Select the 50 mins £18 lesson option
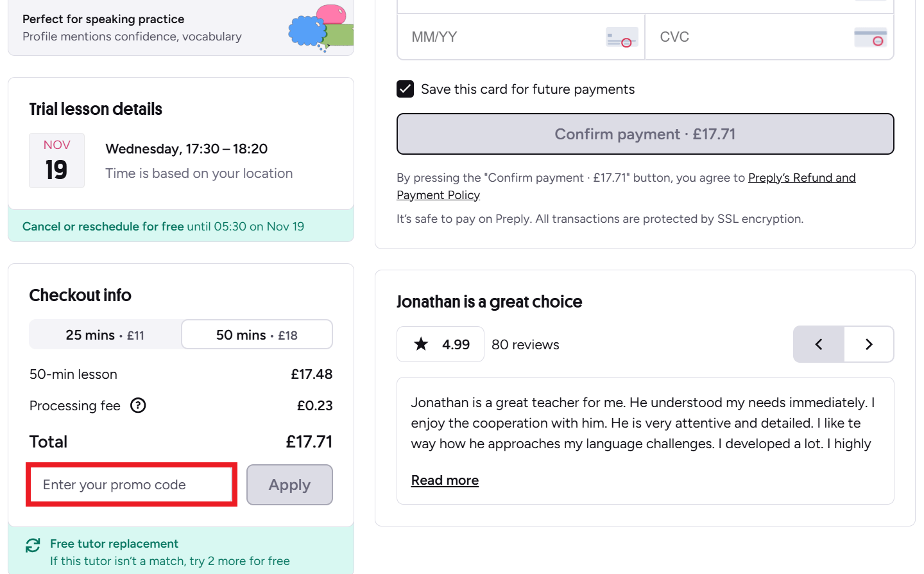924x574 pixels. (257, 335)
